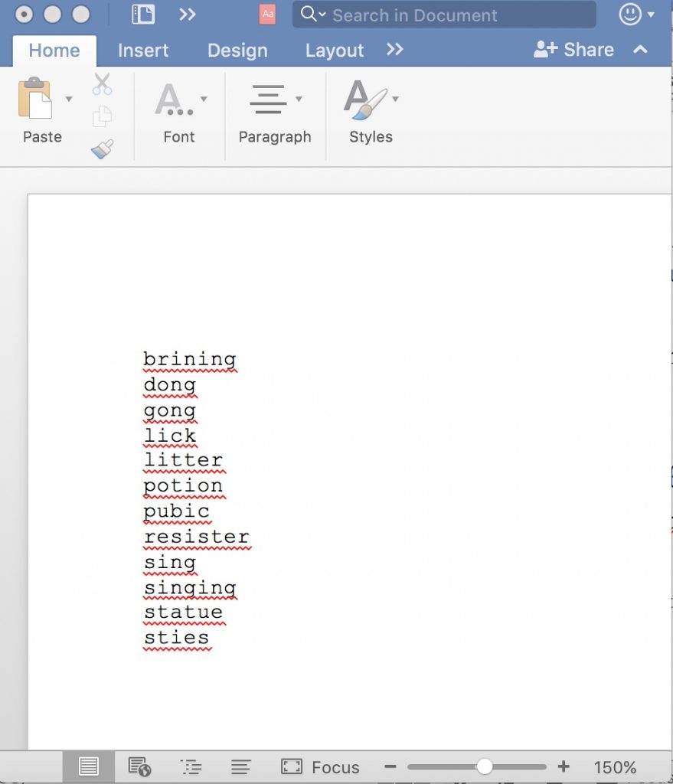Click the 150% zoom percentage label
This screenshot has width=673, height=784.
[616, 766]
